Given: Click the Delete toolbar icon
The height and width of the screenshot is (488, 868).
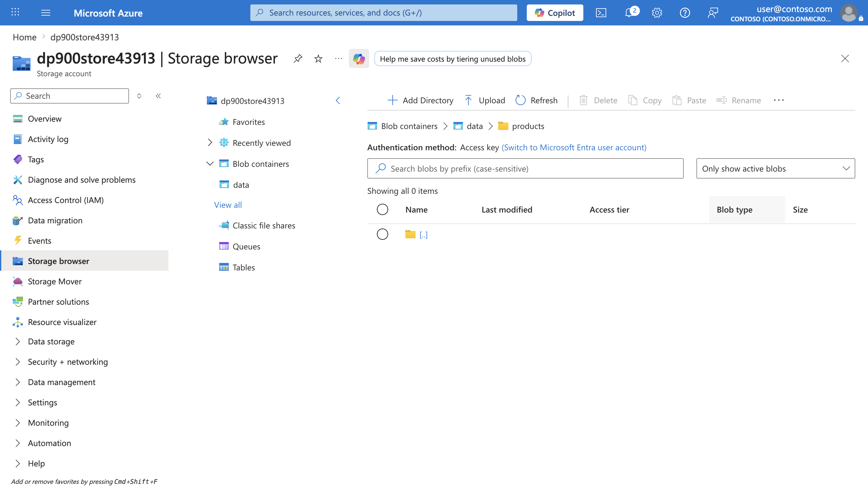Looking at the screenshot, I should 583,100.
